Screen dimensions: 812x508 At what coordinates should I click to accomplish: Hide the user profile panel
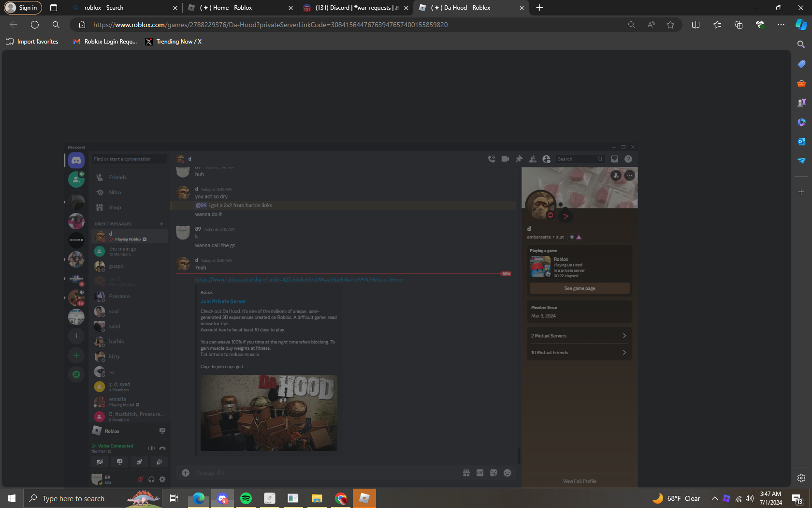coord(547,159)
